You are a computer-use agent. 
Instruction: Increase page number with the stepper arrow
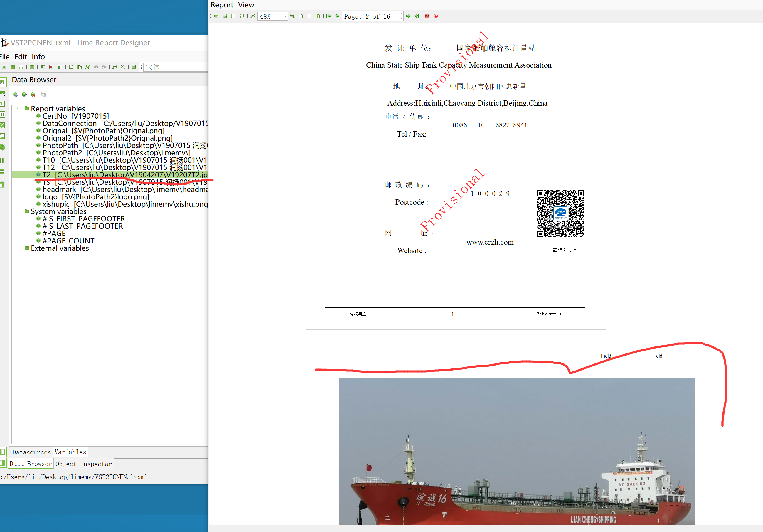tap(401, 14)
